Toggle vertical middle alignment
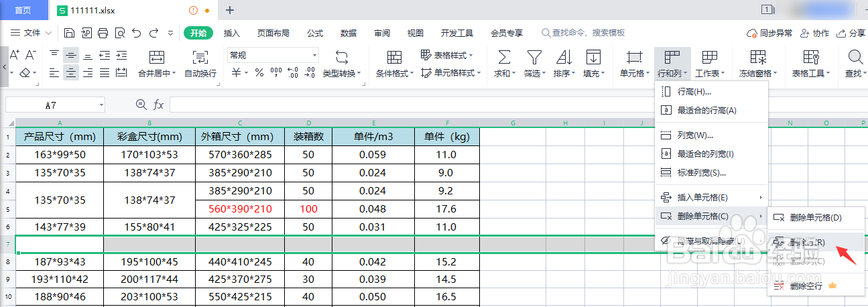 [x=70, y=56]
